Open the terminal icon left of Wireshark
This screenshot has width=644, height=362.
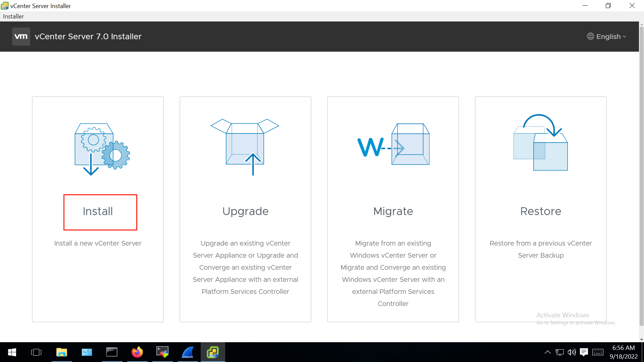point(162,352)
